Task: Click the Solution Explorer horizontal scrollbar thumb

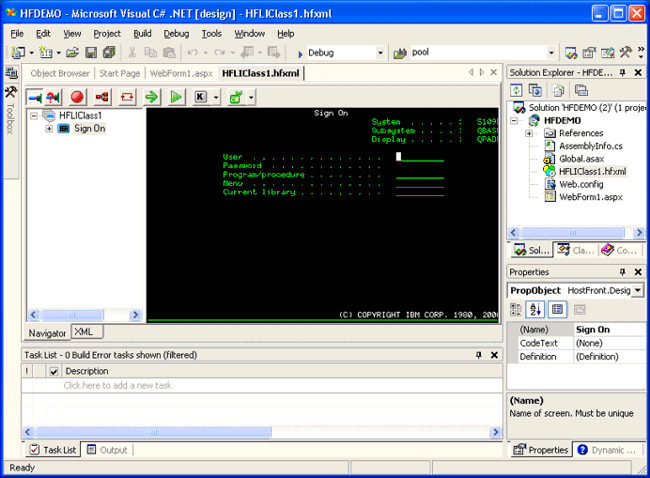Action: pyautogui.click(x=573, y=232)
